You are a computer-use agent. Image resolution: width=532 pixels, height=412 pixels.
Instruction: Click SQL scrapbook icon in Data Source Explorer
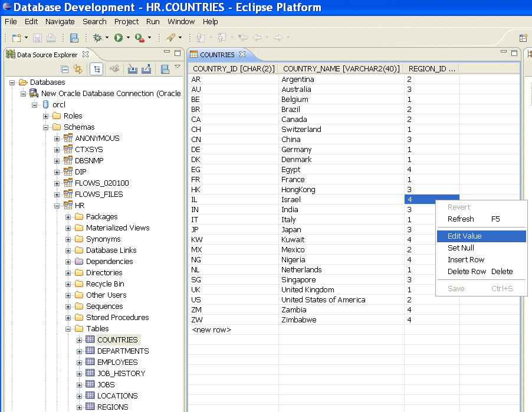point(165,69)
